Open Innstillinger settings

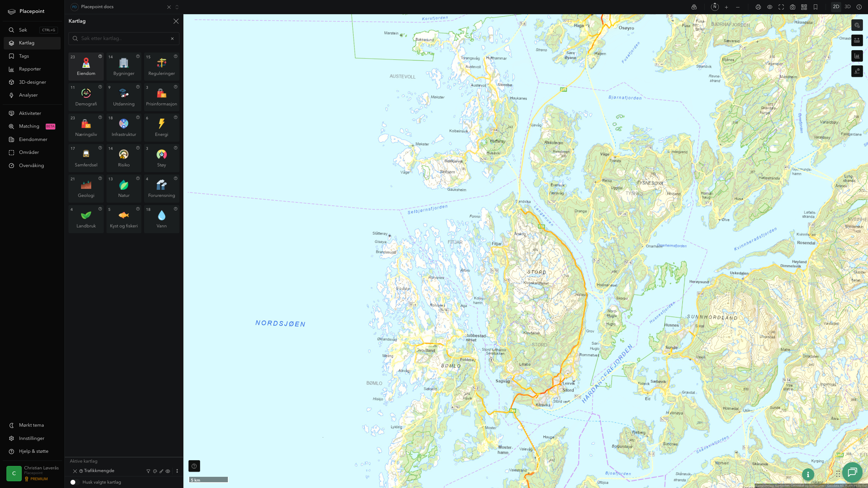coord(32,438)
